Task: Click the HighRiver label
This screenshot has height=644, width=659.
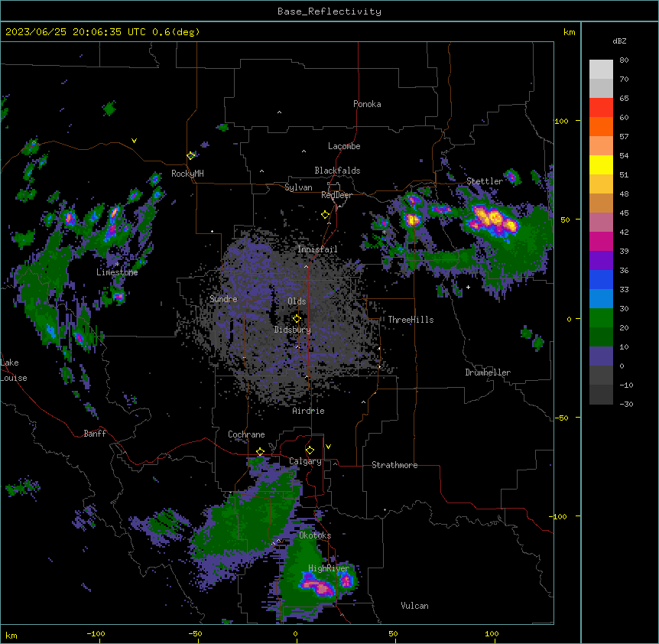Action: (x=329, y=568)
